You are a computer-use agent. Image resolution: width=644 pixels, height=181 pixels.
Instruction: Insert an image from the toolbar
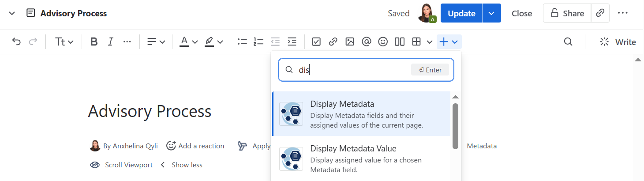[350, 42]
